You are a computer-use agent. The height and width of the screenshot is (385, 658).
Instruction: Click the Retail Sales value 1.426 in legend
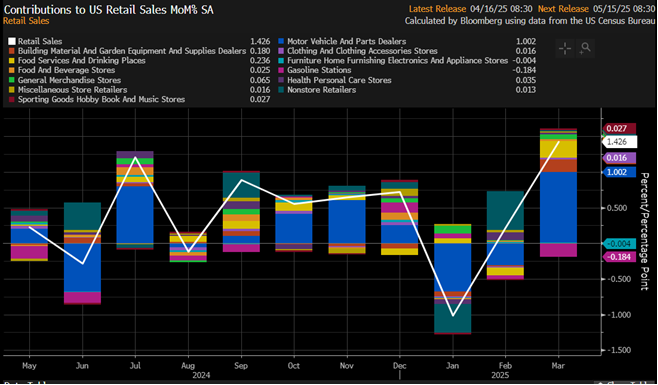tap(260, 42)
